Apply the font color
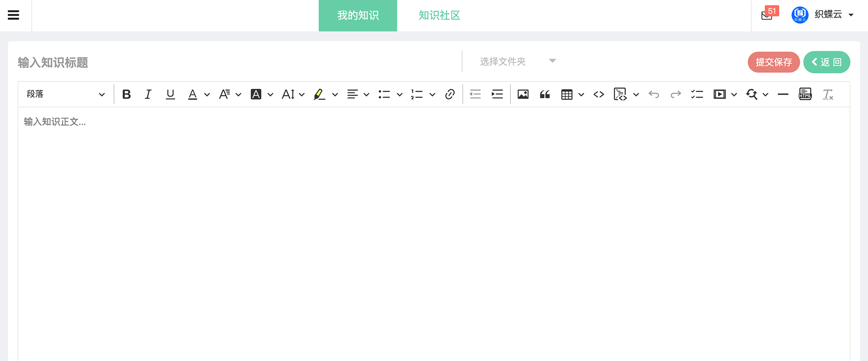Screen dimensions: 868x361 [192, 94]
